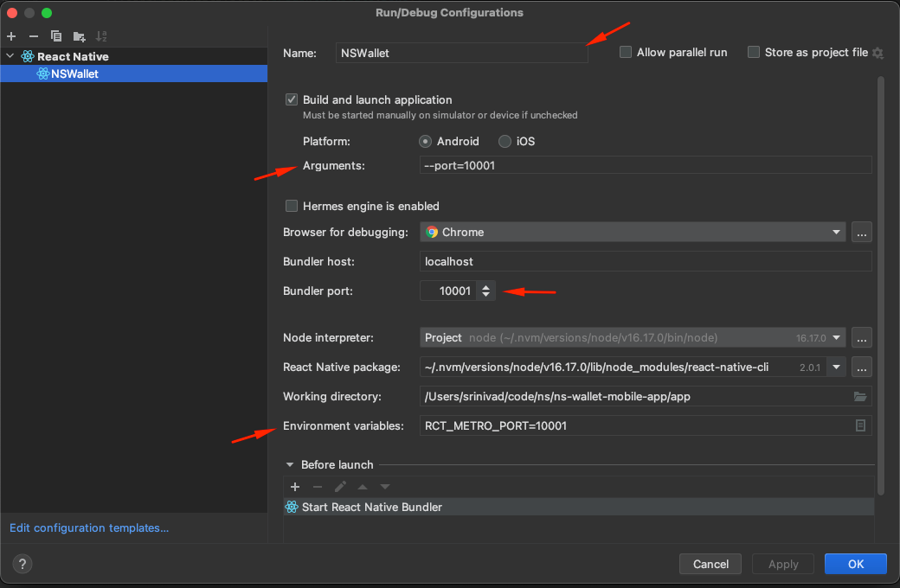Click the help question mark button
Screen dimensions: 900x588
click(23, 564)
